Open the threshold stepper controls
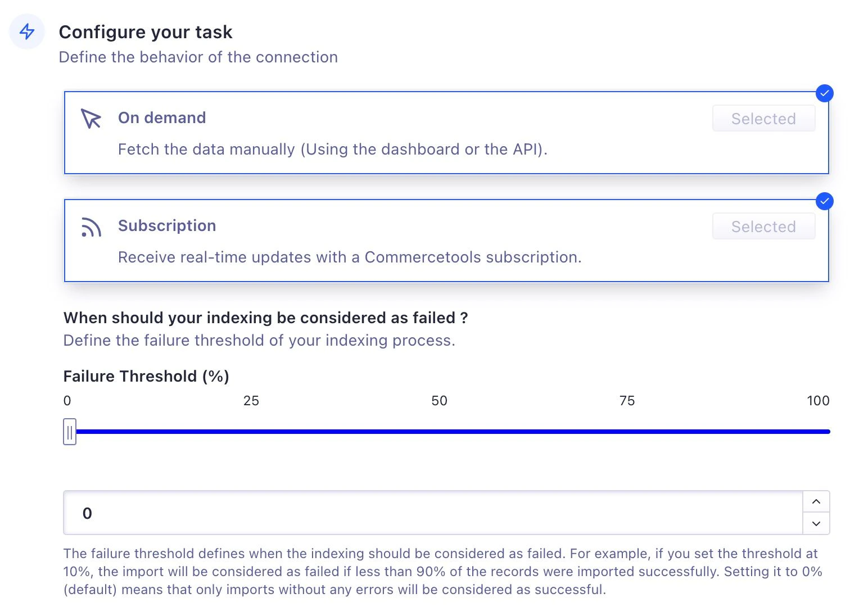Image resolution: width=859 pixels, height=616 pixels. click(816, 512)
